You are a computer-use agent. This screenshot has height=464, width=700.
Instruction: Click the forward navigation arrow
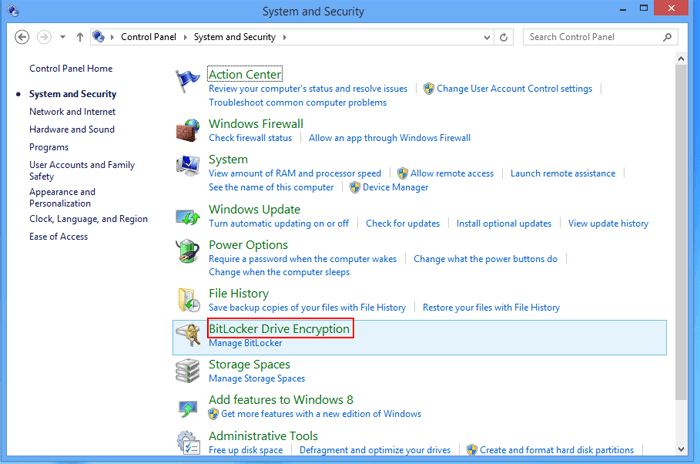point(44,37)
